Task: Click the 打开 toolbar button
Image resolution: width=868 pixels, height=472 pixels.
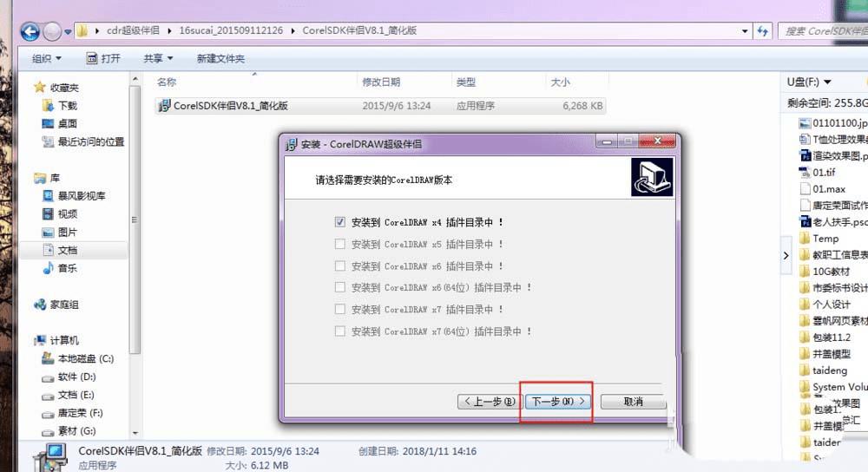Action: pyautogui.click(x=103, y=59)
